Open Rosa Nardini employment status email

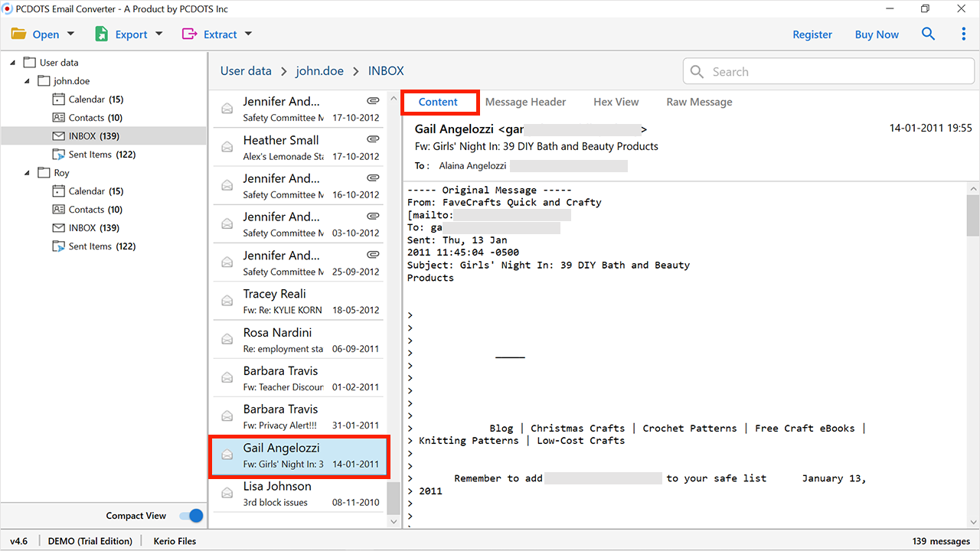[298, 340]
